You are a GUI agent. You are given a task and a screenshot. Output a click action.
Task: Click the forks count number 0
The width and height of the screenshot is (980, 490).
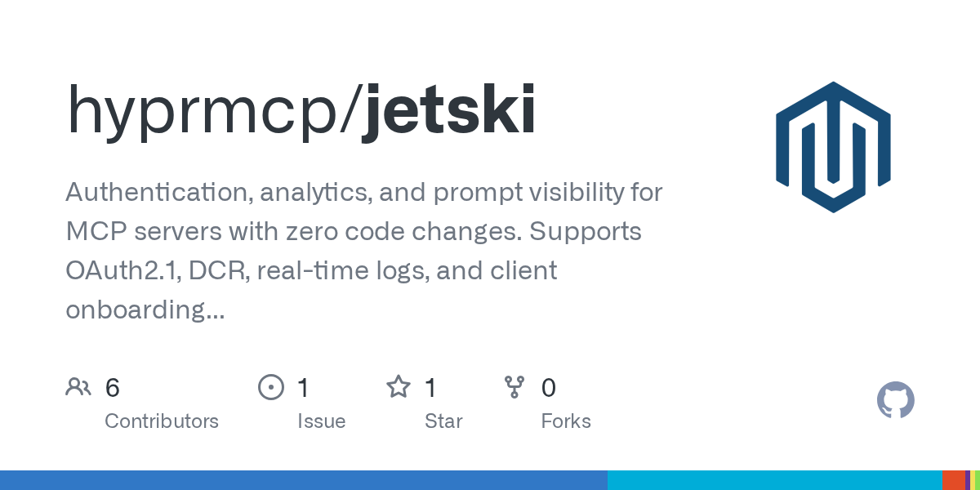[x=549, y=388]
